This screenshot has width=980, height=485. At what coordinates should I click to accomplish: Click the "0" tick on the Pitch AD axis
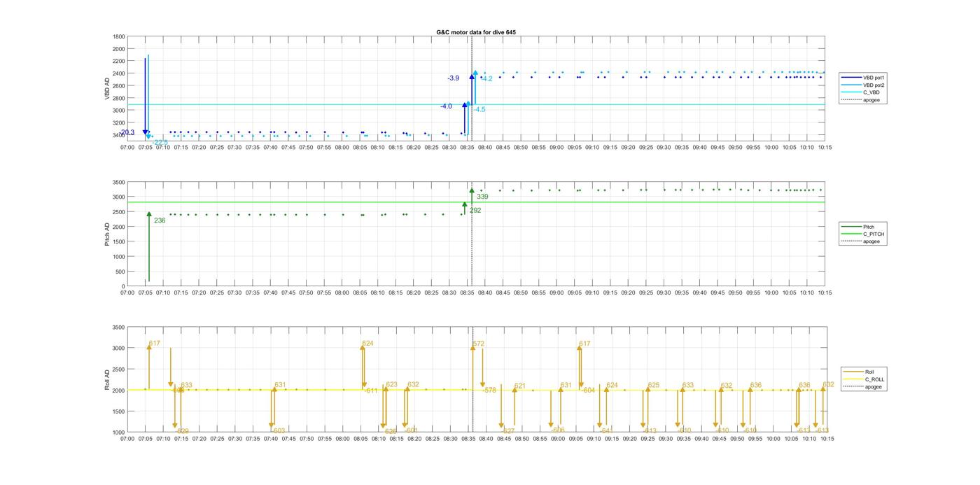click(124, 286)
